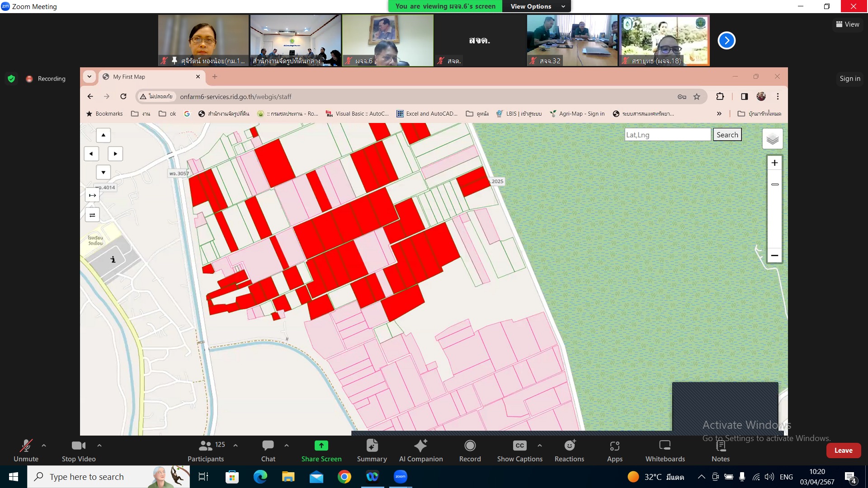Show the next participant videos arrow
The width and height of the screenshot is (868, 488).
[x=726, y=41]
